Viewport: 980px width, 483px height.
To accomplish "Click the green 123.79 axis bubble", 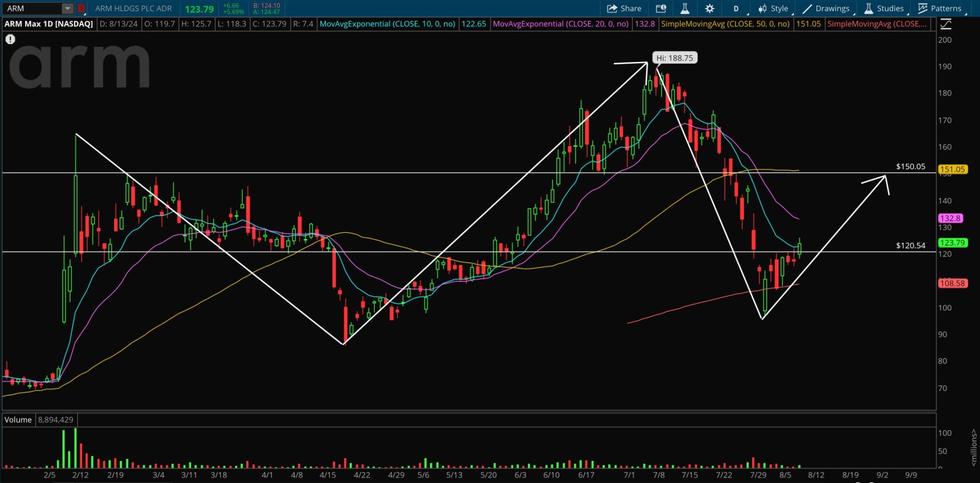I will 952,243.
